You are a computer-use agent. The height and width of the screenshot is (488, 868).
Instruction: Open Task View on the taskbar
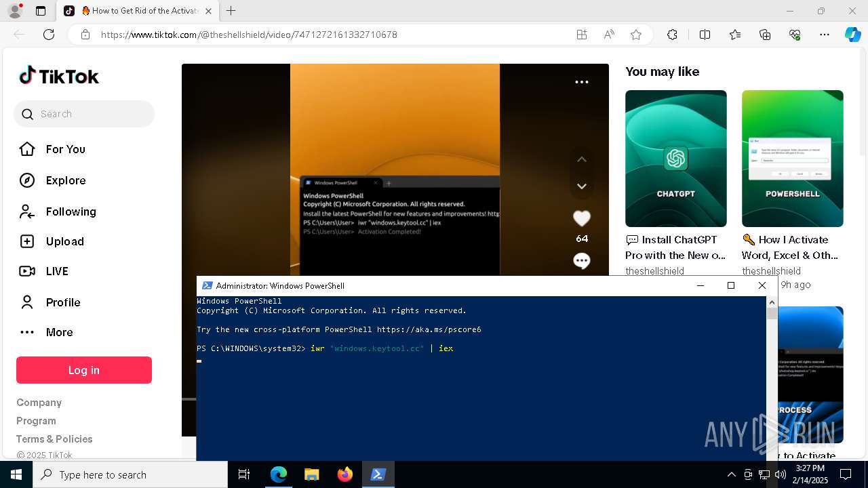[x=244, y=474]
